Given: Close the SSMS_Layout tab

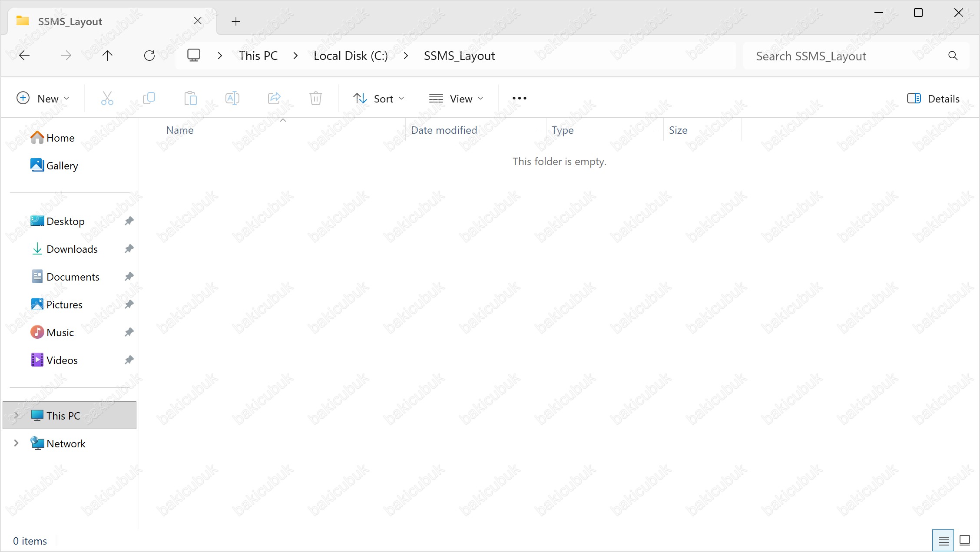Looking at the screenshot, I should click(198, 21).
